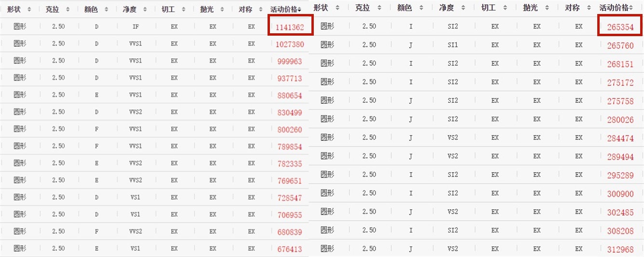This screenshot has width=644, height=257.
Task: Pick the 769651 price entry
Action: point(290,181)
